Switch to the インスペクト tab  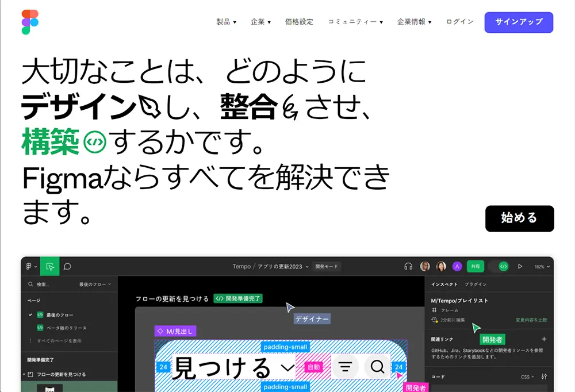click(444, 284)
